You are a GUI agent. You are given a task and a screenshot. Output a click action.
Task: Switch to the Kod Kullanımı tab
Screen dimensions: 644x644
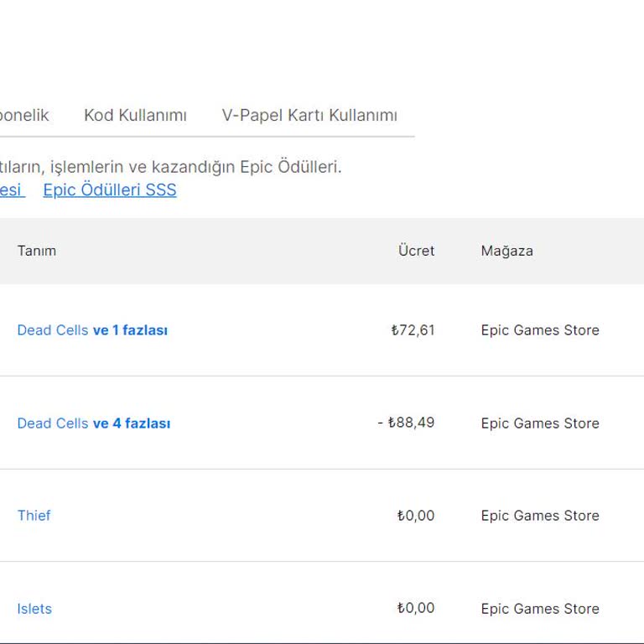pyautogui.click(x=135, y=115)
